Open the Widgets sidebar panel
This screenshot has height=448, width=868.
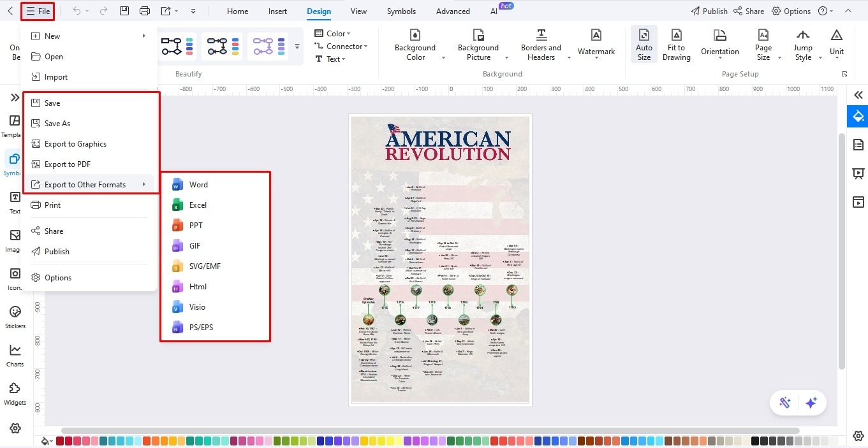coord(15,393)
